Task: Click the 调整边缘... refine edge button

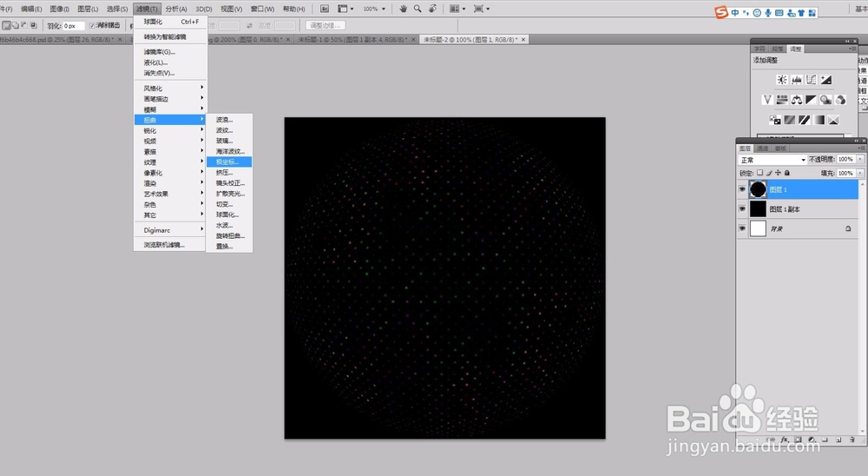Action: coord(325,25)
